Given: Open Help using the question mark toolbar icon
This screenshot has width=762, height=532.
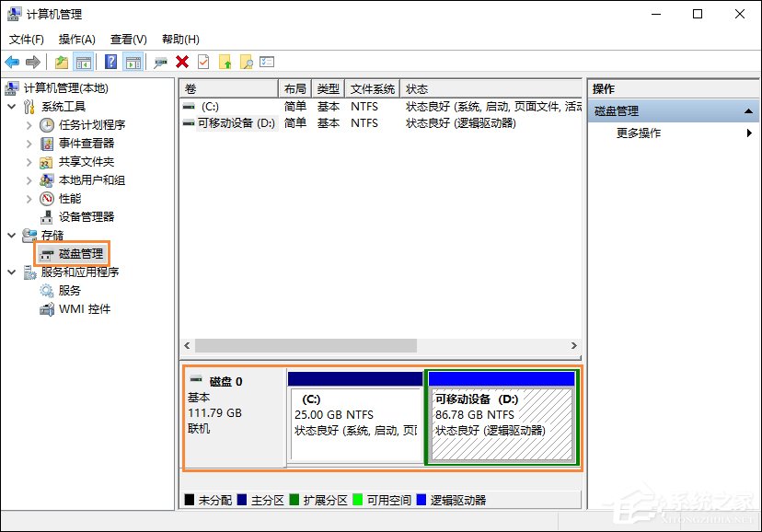Looking at the screenshot, I should click(109, 62).
